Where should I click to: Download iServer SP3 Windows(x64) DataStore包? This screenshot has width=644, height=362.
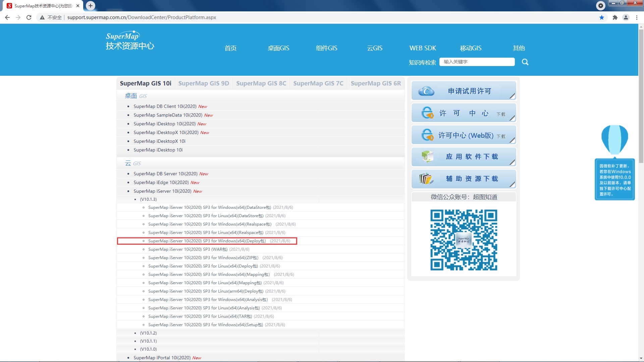(x=210, y=207)
